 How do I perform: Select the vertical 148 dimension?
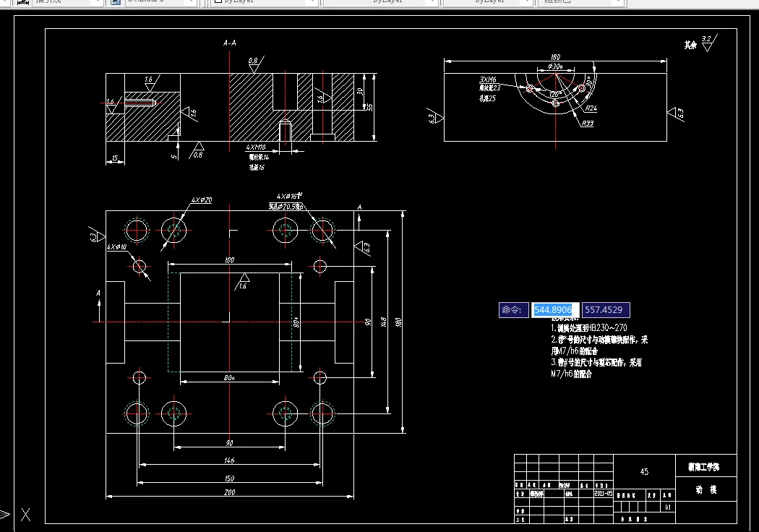383,322
